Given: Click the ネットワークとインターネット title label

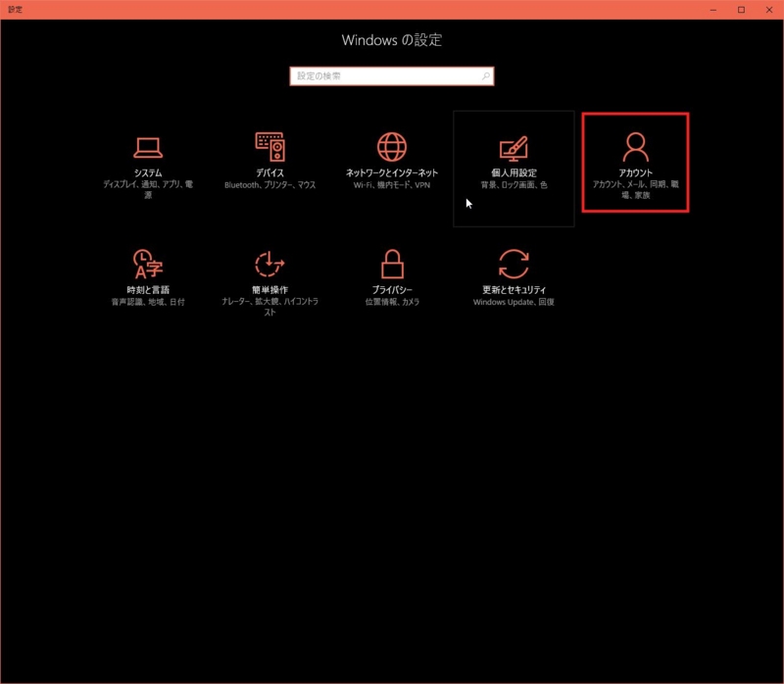Looking at the screenshot, I should (391, 172).
